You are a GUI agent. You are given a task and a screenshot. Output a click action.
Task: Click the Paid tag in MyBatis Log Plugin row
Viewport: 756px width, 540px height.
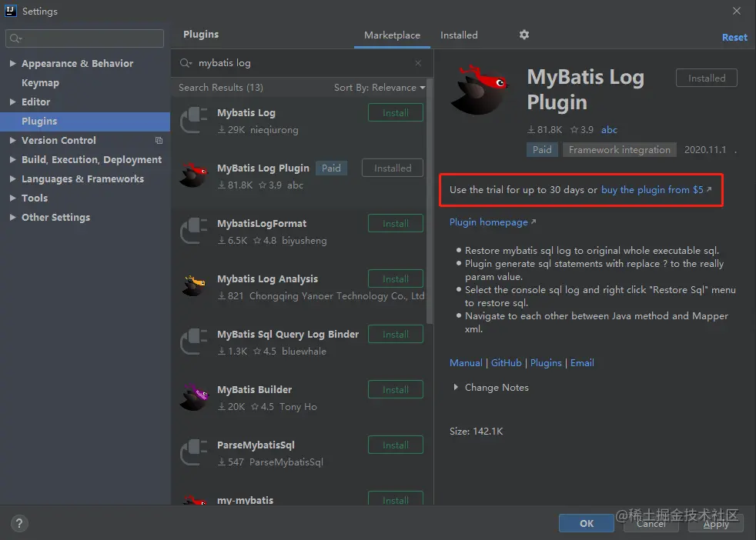coord(331,168)
